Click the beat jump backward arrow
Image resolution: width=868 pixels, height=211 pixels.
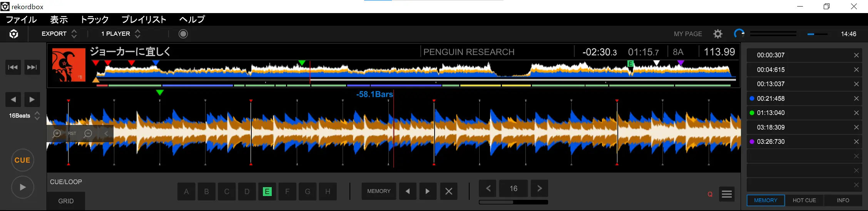[x=13, y=100]
